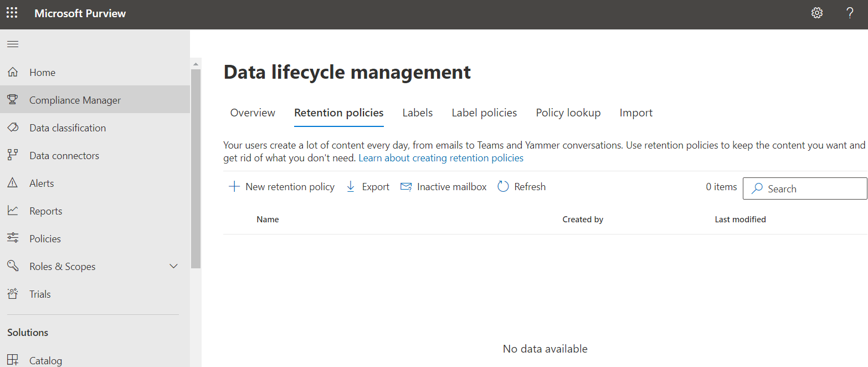This screenshot has width=868, height=367.
Task: Collapse the sidebar with the hamburger icon
Action: [x=12, y=44]
